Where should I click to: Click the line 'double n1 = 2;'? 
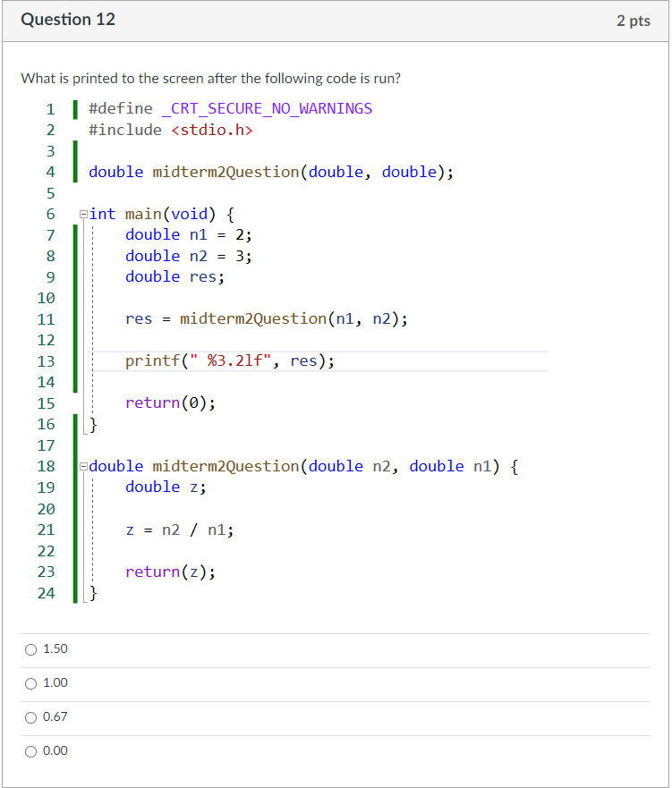click(189, 234)
